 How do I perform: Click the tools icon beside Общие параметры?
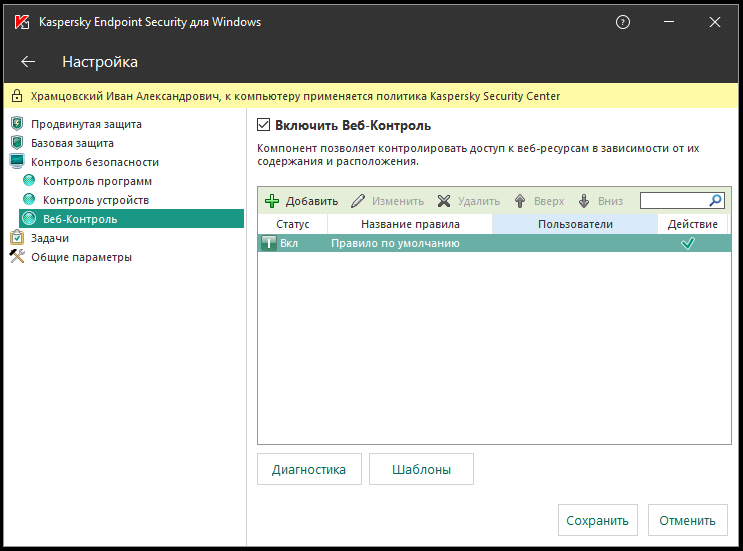tap(17, 257)
